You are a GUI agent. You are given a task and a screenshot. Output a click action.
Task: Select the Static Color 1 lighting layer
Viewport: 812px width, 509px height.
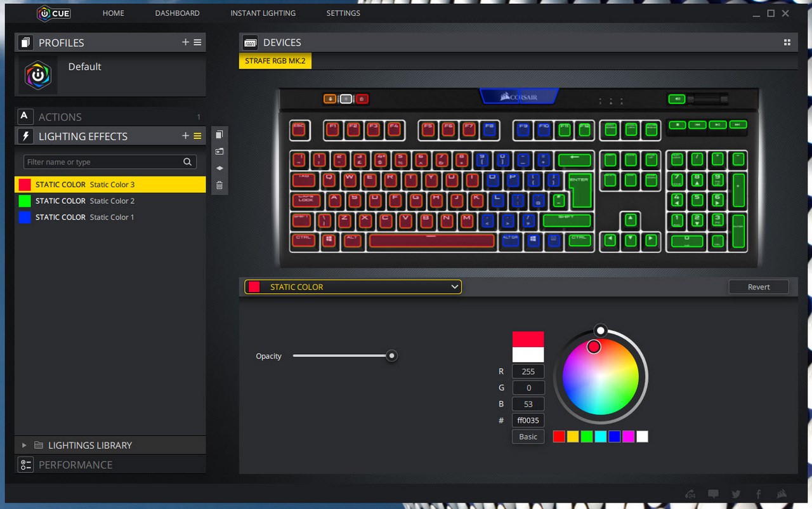tap(110, 217)
